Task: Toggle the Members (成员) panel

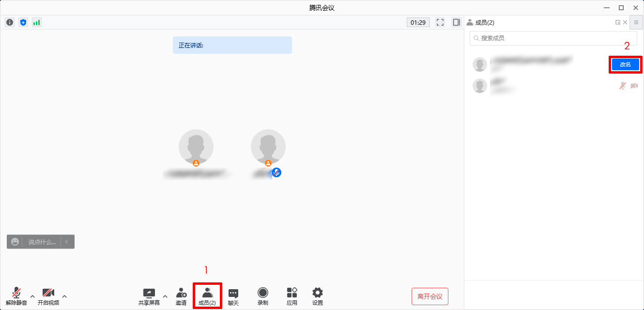Action: (x=207, y=296)
